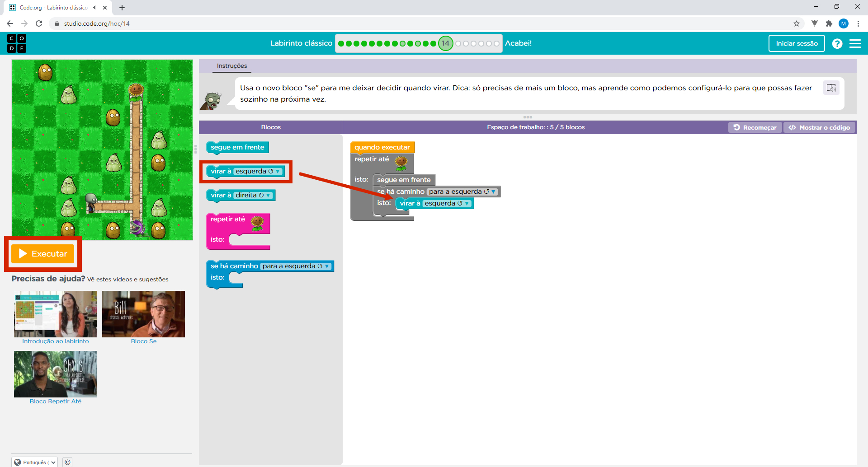Open Chrome three-dot menu
868x467 pixels.
click(858, 23)
